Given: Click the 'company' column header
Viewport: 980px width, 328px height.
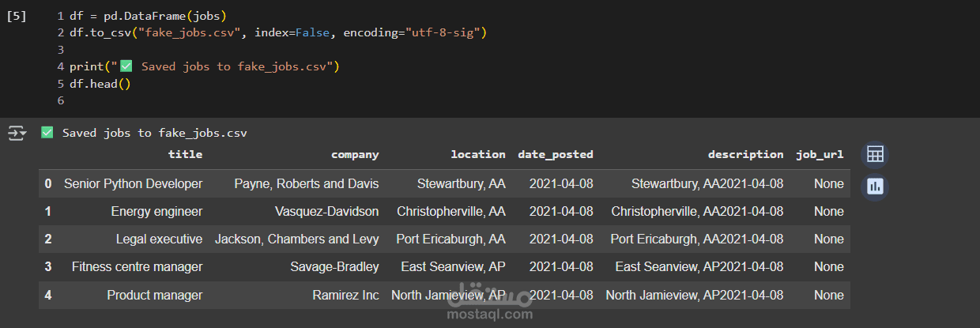Looking at the screenshot, I should point(355,155).
